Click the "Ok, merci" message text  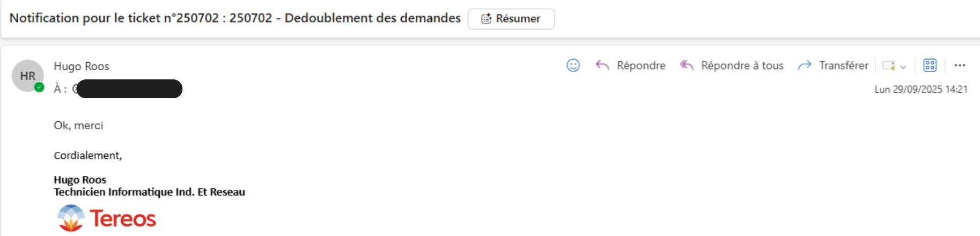(78, 126)
